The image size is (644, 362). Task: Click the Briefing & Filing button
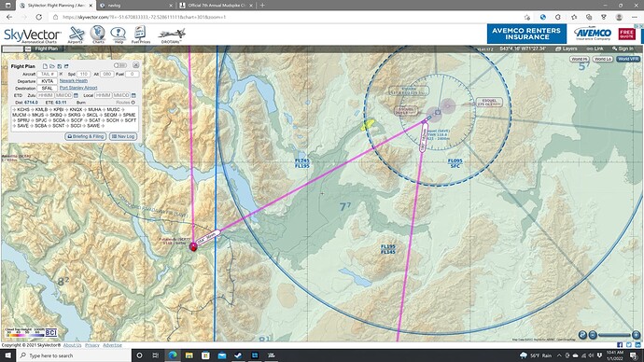click(86, 136)
